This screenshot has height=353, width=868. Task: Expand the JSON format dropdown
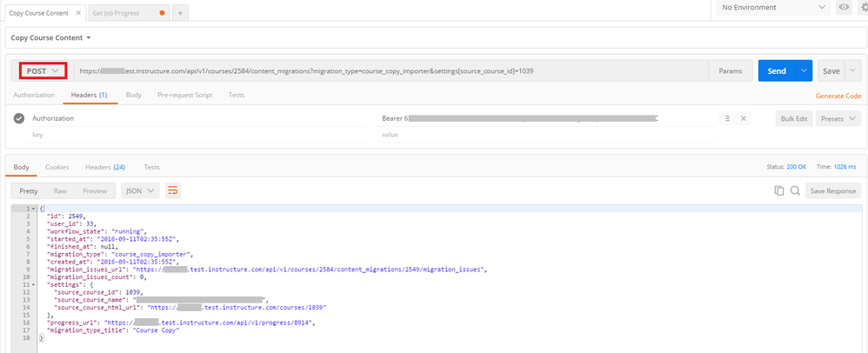coord(139,190)
